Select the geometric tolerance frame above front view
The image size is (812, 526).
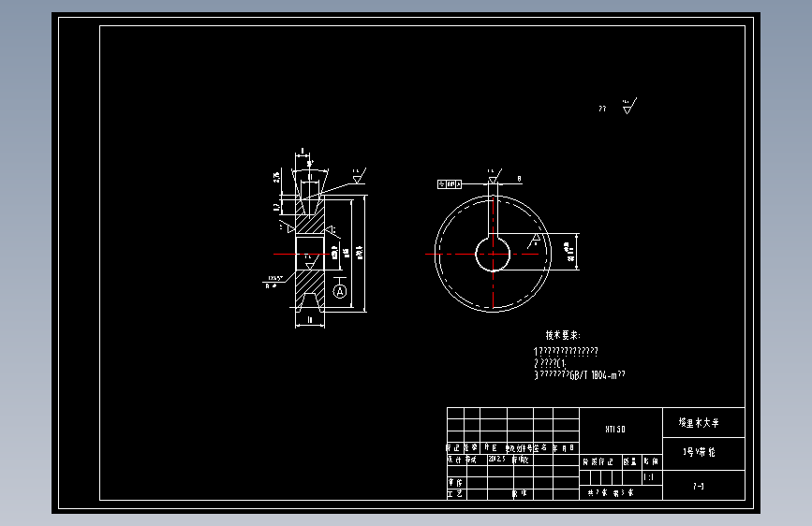point(449,184)
